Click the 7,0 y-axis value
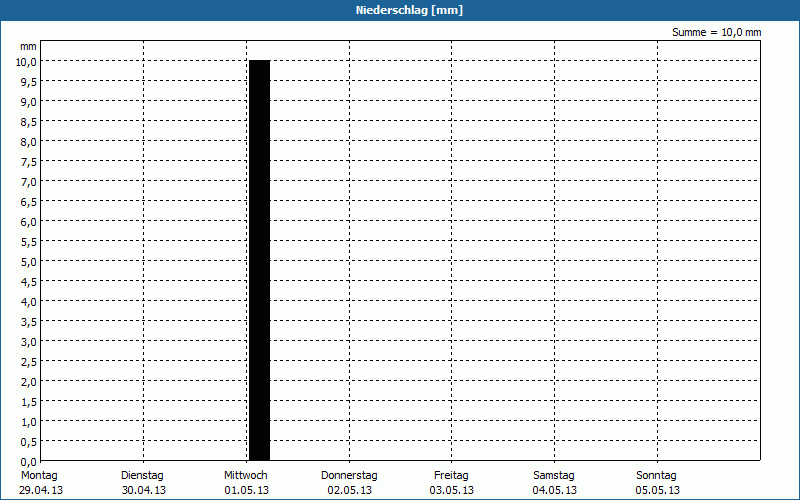The width and height of the screenshot is (800, 500). [x=28, y=182]
